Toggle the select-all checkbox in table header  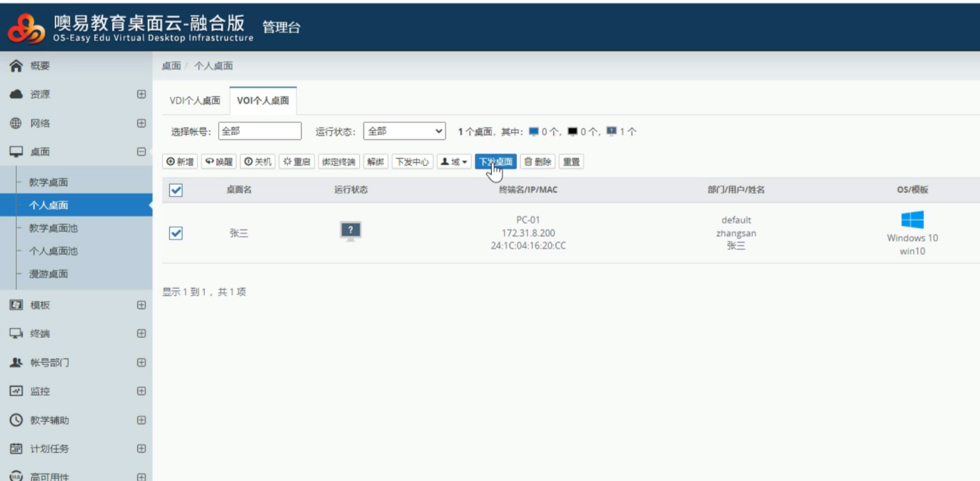tap(176, 190)
